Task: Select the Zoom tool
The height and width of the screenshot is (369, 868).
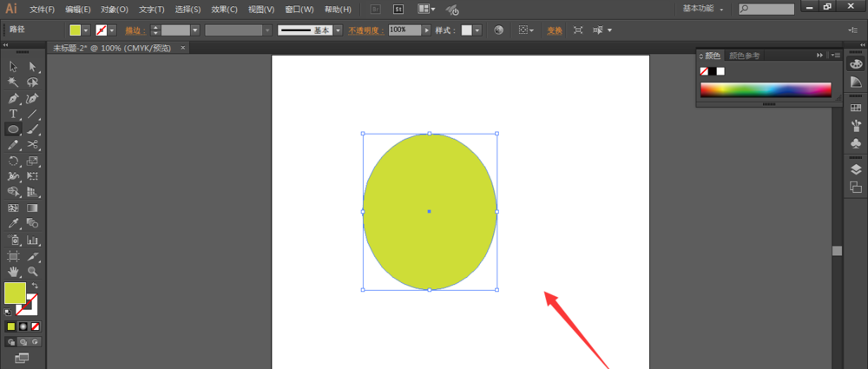Action: point(33,272)
